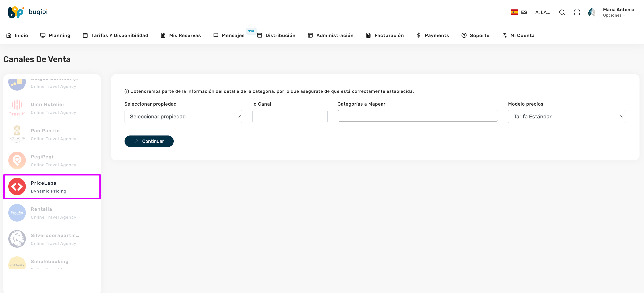Focus the Categorías a Mapear field
644x293 pixels.
(x=418, y=116)
